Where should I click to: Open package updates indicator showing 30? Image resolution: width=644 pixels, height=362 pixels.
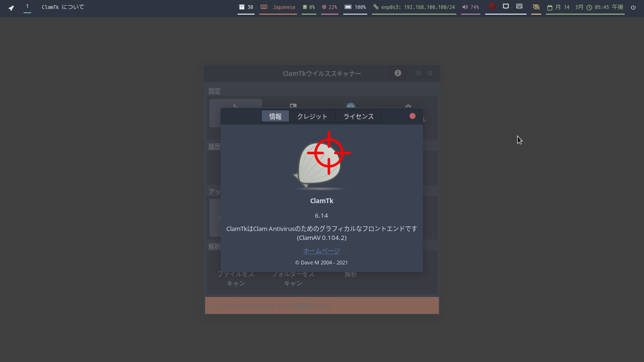(x=246, y=7)
